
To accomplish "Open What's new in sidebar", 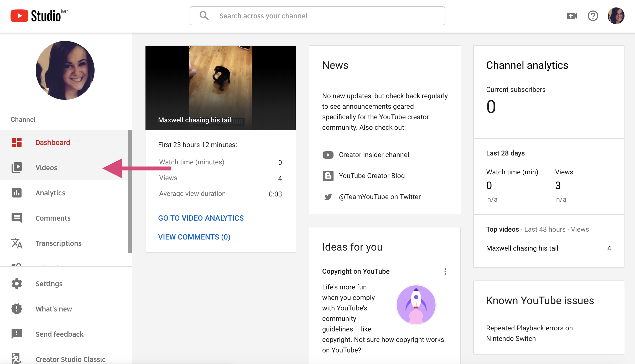I will pyautogui.click(x=66, y=309).
